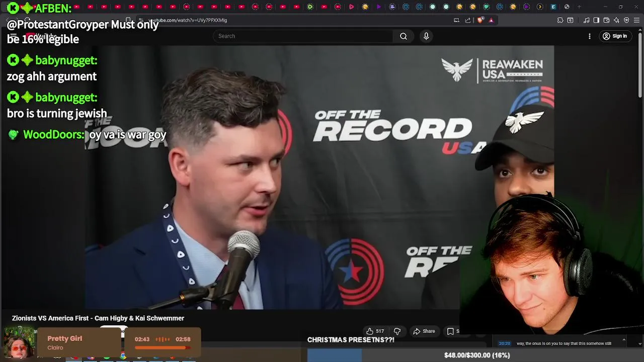The width and height of the screenshot is (644, 362).
Task: Open the music note playlist icon
Action: 587,20
